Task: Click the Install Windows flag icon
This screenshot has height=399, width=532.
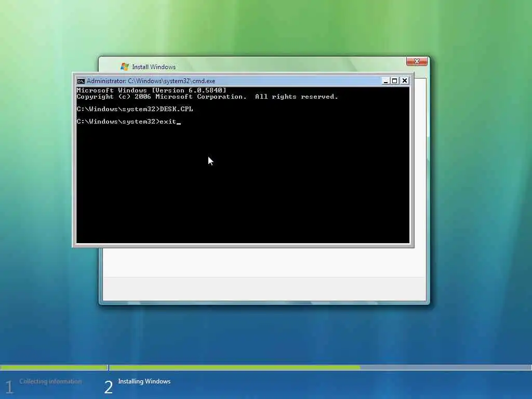Action: coord(125,67)
